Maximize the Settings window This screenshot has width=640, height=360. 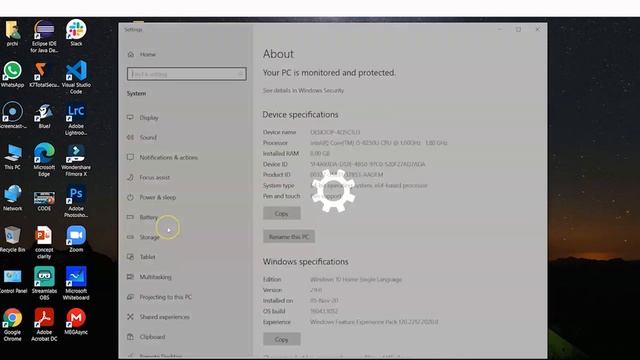518,29
